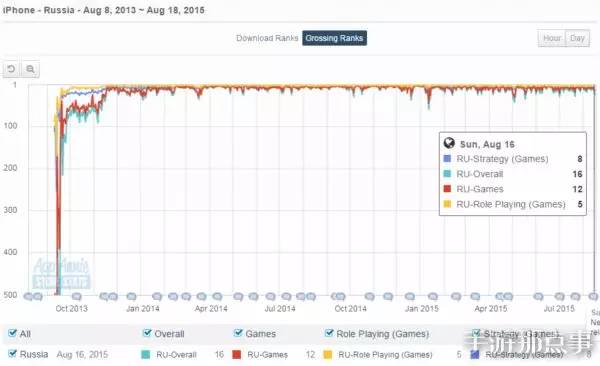Open the event bubble above Jul 2015
Viewport: 600px width, 366px height.
[x=559, y=296]
